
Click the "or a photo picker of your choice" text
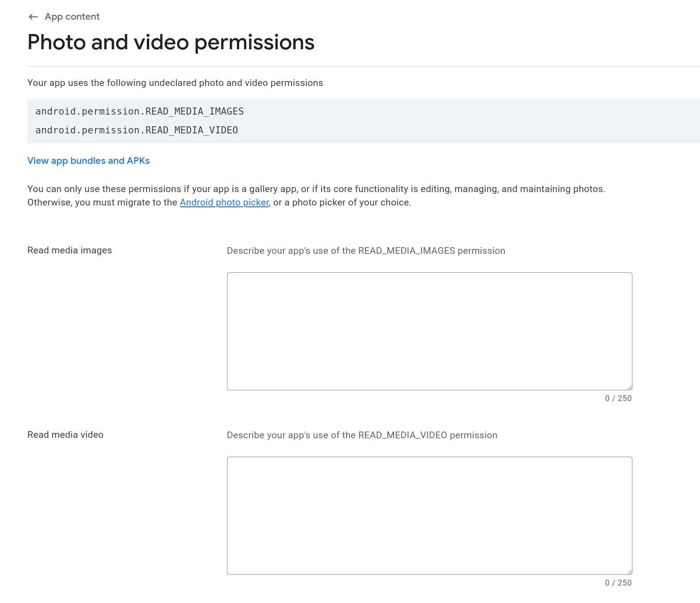(343, 202)
